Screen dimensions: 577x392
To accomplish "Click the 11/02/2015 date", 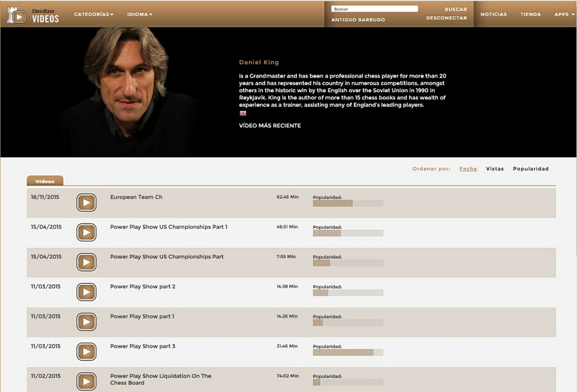I will pyautogui.click(x=46, y=376).
